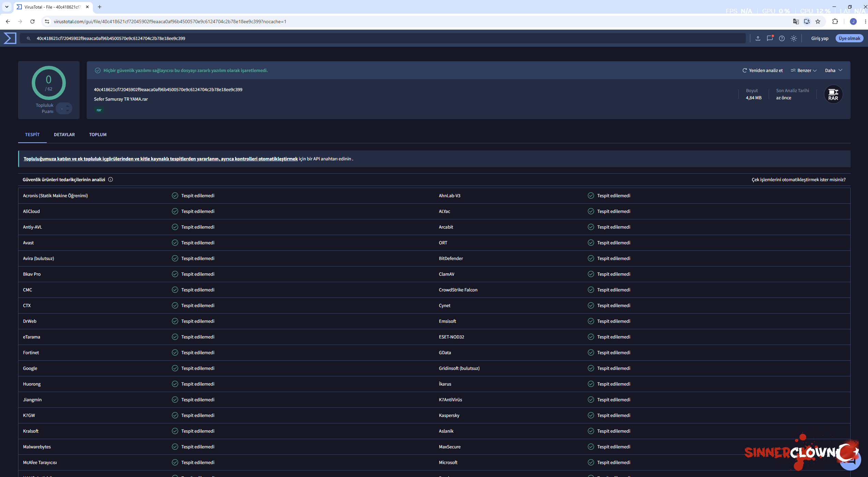Click 'Çek işlemlerini otomatikleştirmek ister misiniz?' link
Image resolution: width=868 pixels, height=477 pixels.
coord(798,180)
